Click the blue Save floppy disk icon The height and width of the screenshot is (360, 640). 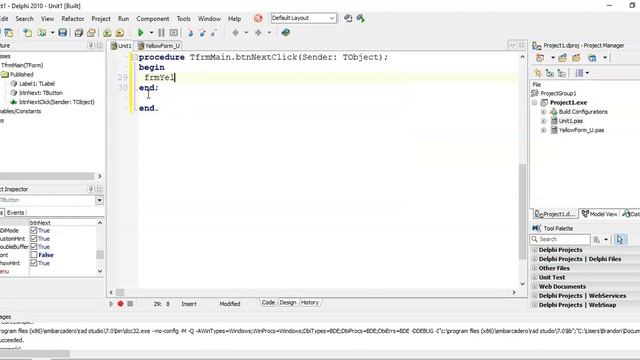(62, 33)
